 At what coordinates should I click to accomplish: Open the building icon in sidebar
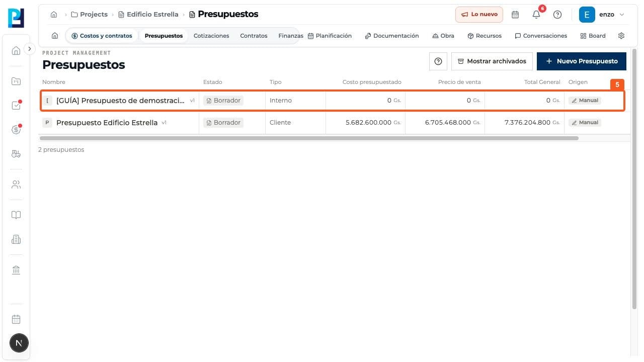pyautogui.click(x=16, y=240)
